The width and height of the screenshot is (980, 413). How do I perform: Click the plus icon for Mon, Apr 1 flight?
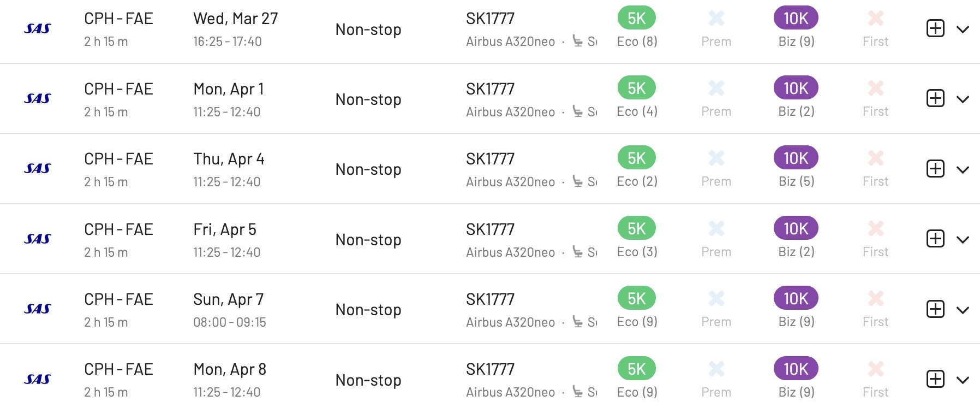935,98
